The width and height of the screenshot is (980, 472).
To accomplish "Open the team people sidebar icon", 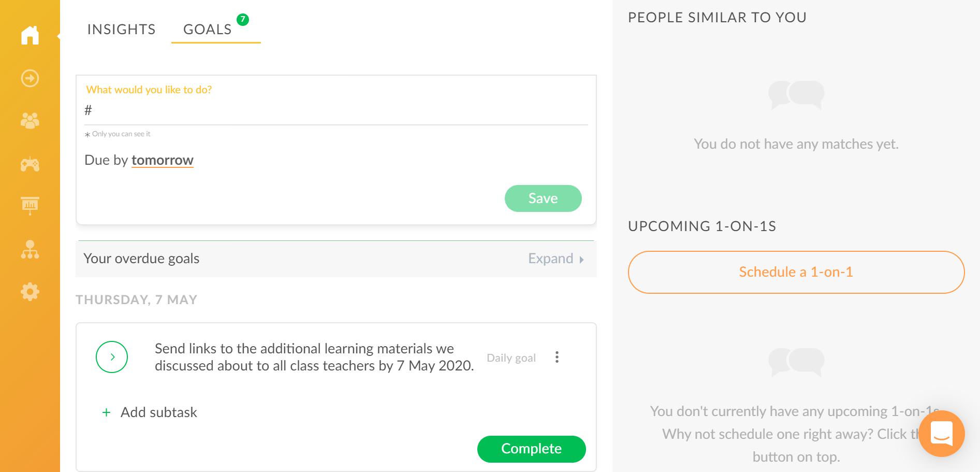I will click(x=30, y=121).
